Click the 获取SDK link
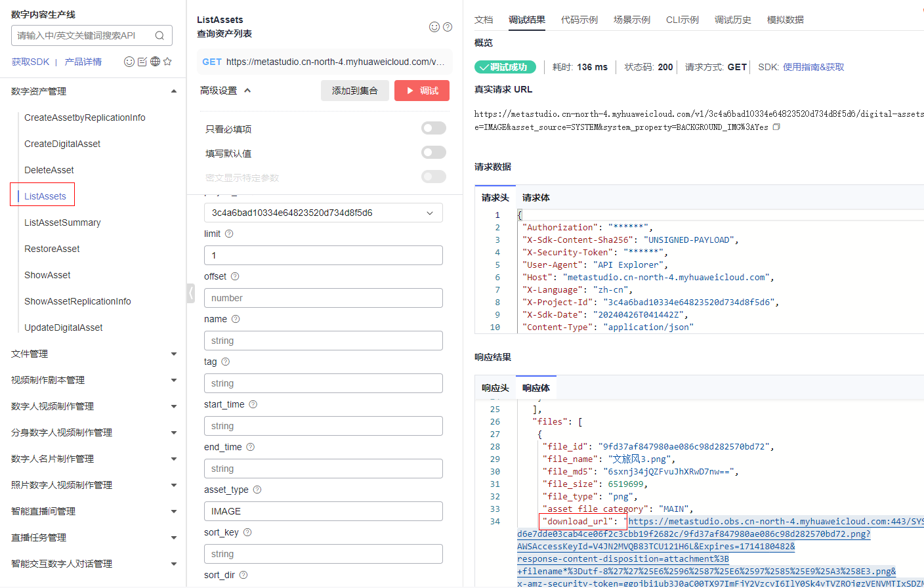Viewport: 924px width, 588px height. (30, 62)
